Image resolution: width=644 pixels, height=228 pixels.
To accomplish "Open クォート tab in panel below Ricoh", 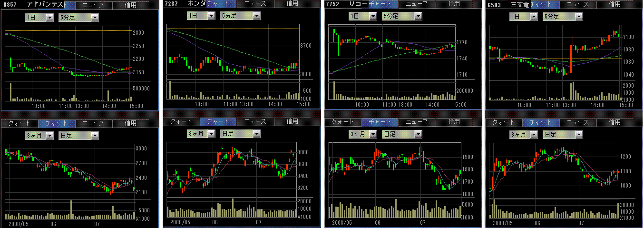I will tap(343, 122).
